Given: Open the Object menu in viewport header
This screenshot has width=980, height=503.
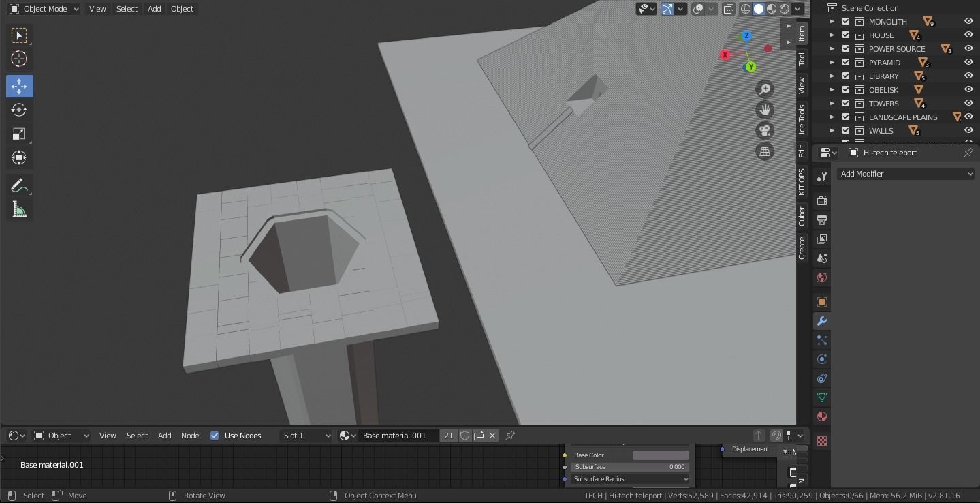Looking at the screenshot, I should coord(182,9).
